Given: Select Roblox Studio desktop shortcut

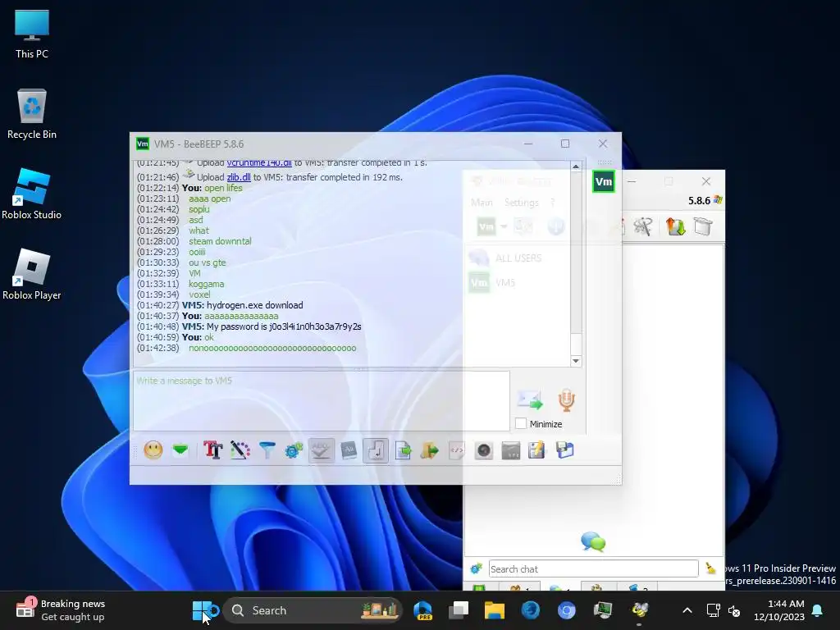Looking at the screenshot, I should (32, 194).
